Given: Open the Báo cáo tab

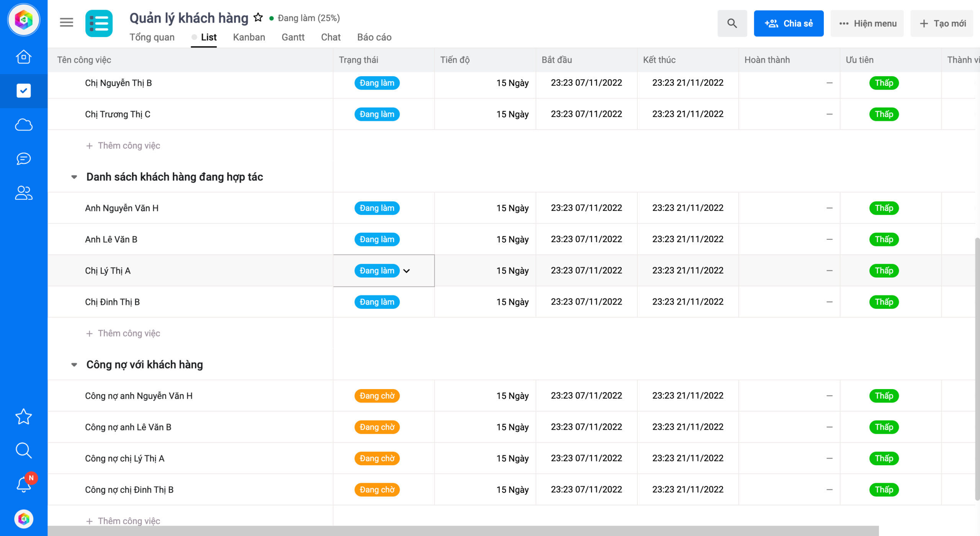Looking at the screenshot, I should click(374, 37).
